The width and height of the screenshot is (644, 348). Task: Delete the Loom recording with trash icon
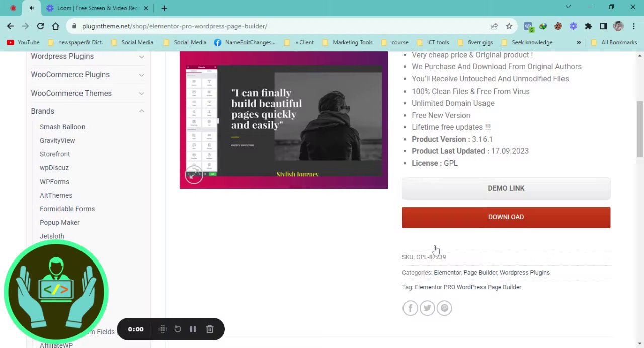(210, 329)
